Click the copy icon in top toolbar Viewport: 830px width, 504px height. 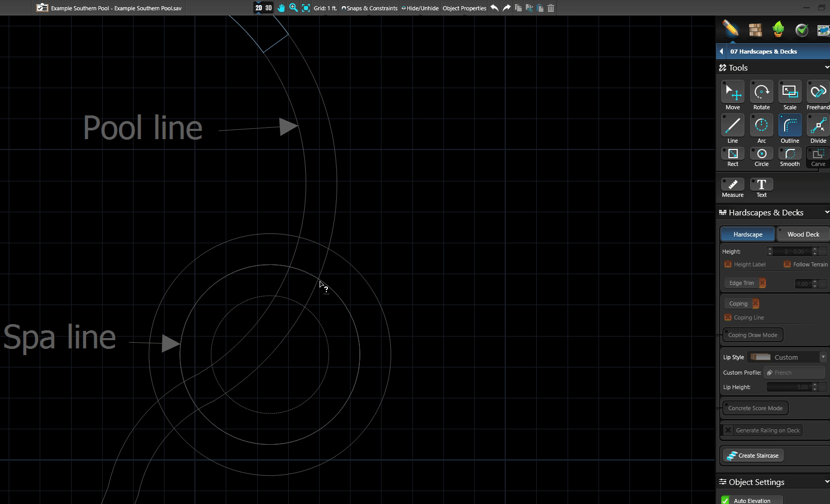[518, 8]
